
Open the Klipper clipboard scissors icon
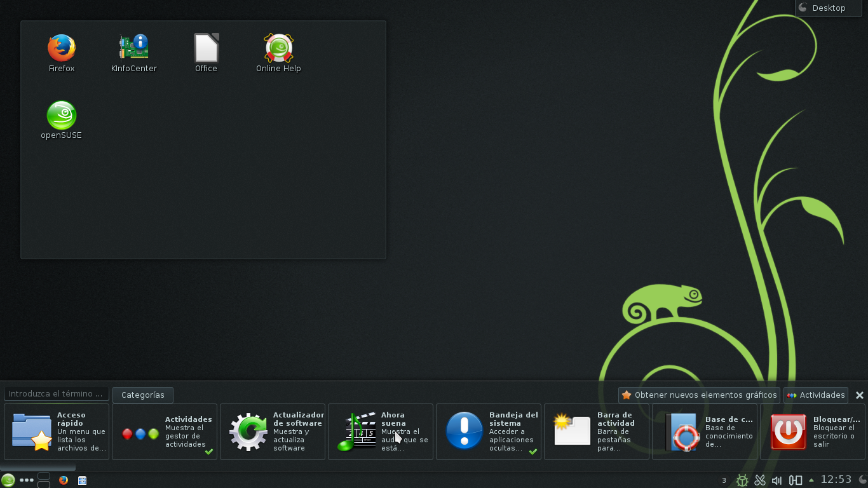pos(760,480)
